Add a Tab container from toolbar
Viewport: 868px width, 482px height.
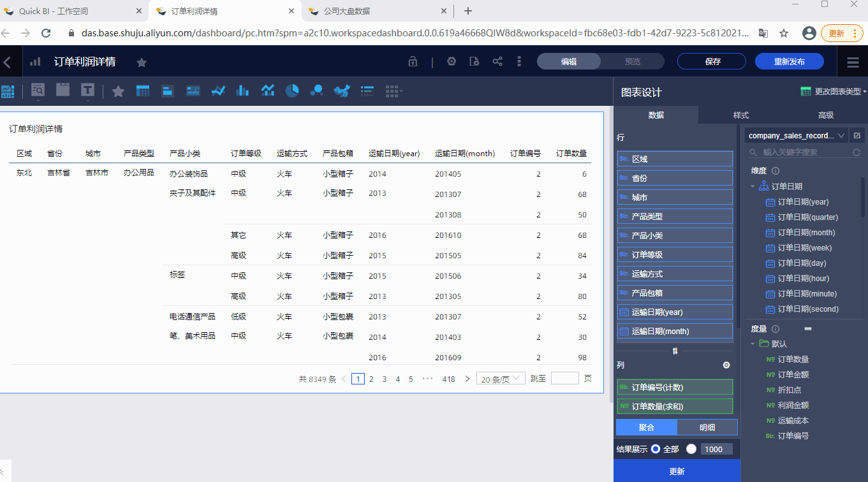coord(63,90)
